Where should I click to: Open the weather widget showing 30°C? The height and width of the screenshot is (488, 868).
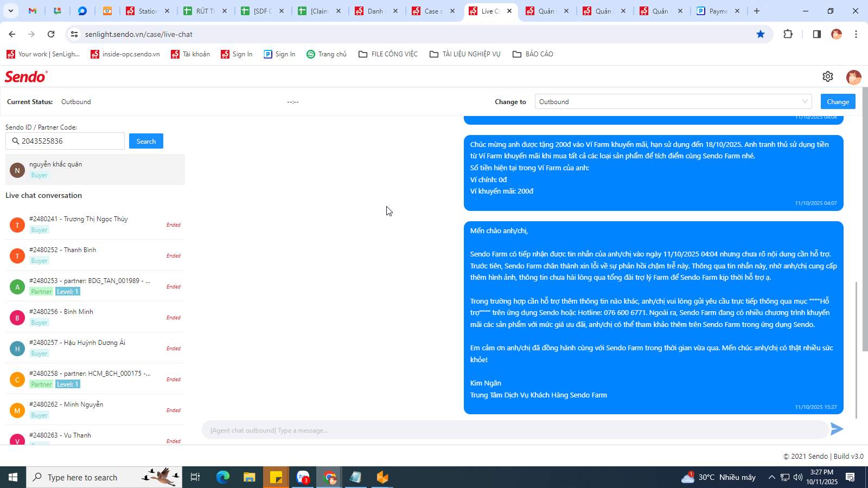tap(719, 477)
